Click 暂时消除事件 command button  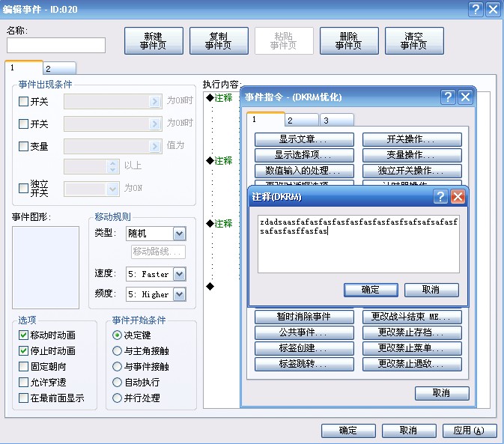304,317
